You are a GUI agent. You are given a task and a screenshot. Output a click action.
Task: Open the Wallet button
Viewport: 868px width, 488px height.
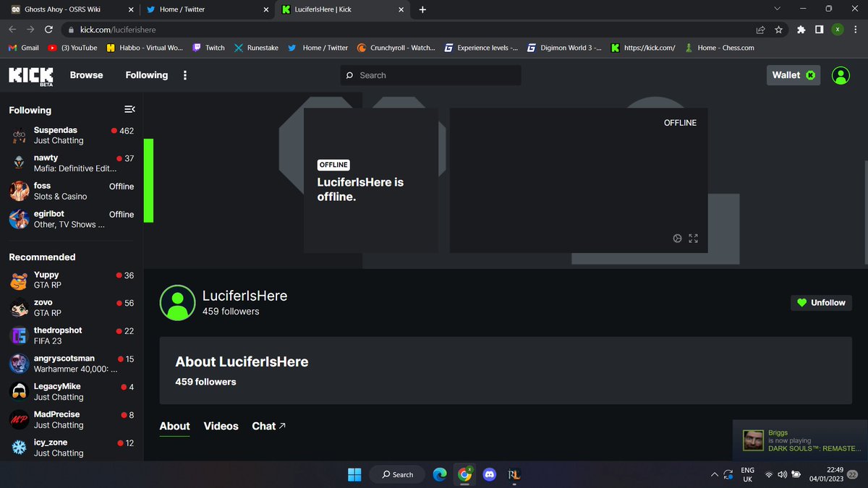793,75
